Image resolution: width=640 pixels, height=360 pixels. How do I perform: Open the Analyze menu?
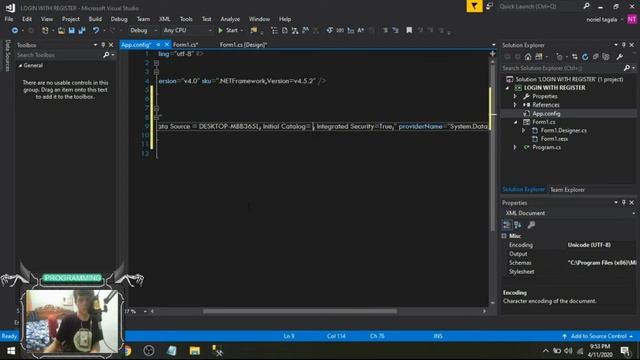tap(230, 19)
